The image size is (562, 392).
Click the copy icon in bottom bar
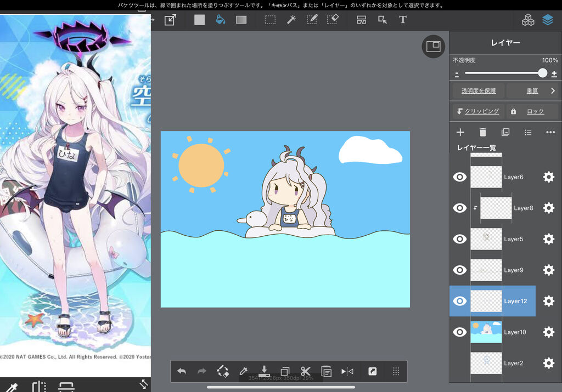[x=285, y=371]
